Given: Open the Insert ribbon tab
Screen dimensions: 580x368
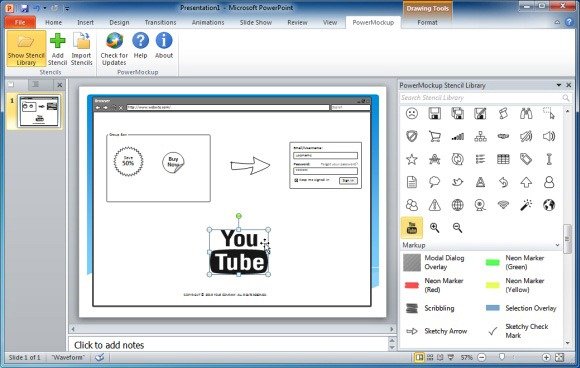Looking at the screenshot, I should point(85,23).
